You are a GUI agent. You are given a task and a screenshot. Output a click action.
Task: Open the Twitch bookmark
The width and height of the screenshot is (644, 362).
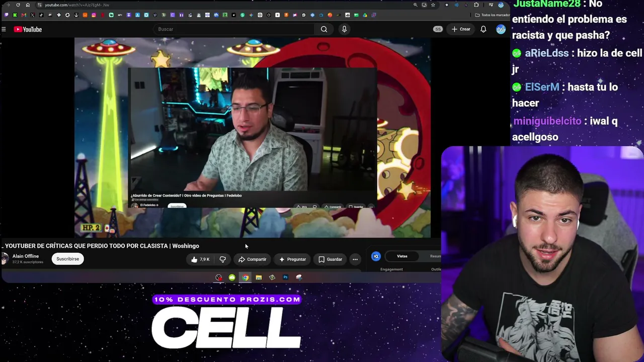(7, 15)
